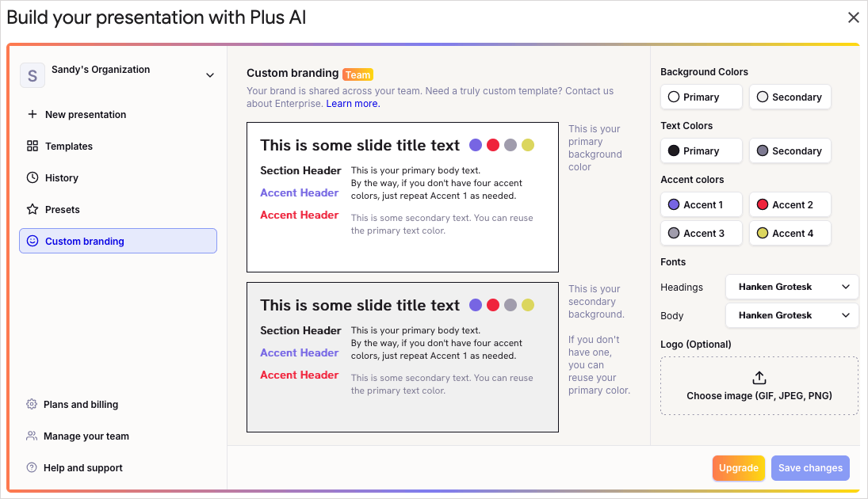Click the "Custom branding" heading text

point(293,73)
